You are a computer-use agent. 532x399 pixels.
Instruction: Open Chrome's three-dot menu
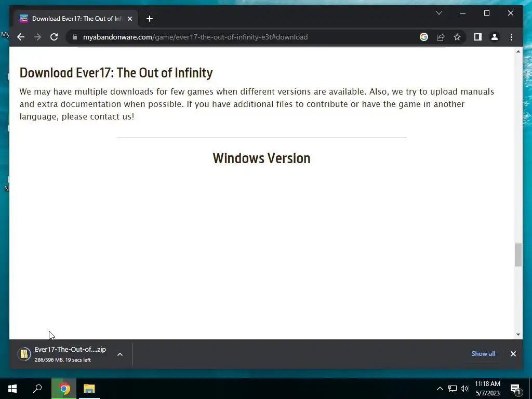click(511, 37)
